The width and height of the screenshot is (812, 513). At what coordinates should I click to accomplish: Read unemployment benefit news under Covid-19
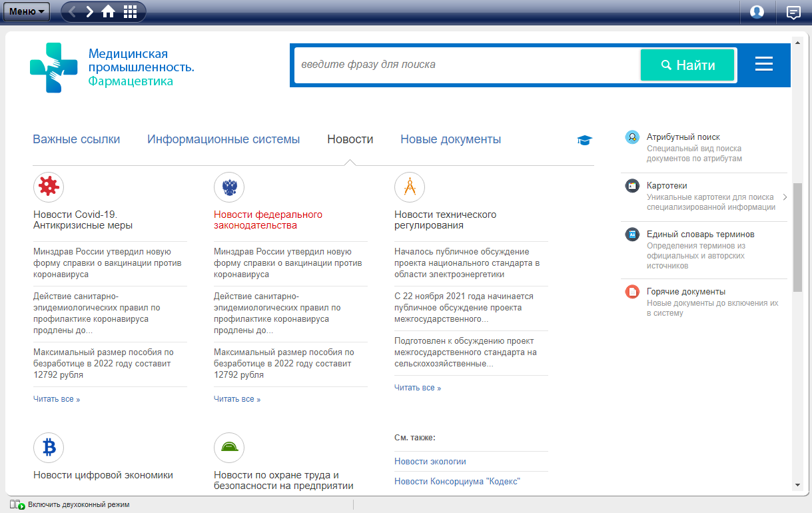point(103,363)
